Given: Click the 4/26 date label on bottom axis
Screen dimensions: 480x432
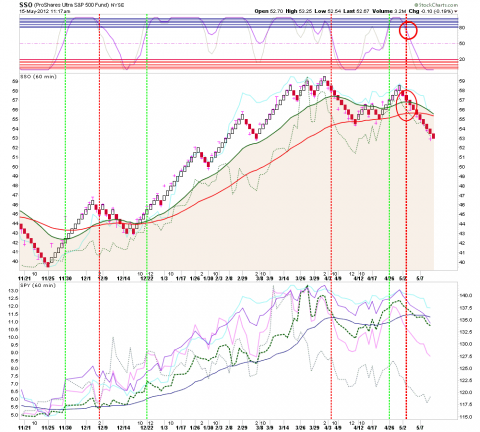Looking at the screenshot, I should (389, 427).
